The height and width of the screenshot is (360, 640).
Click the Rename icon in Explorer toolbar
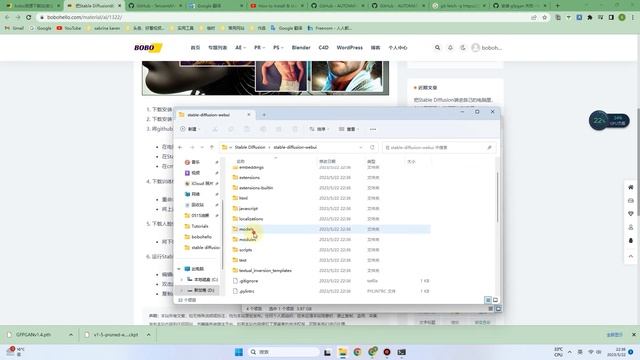[x=263, y=129]
